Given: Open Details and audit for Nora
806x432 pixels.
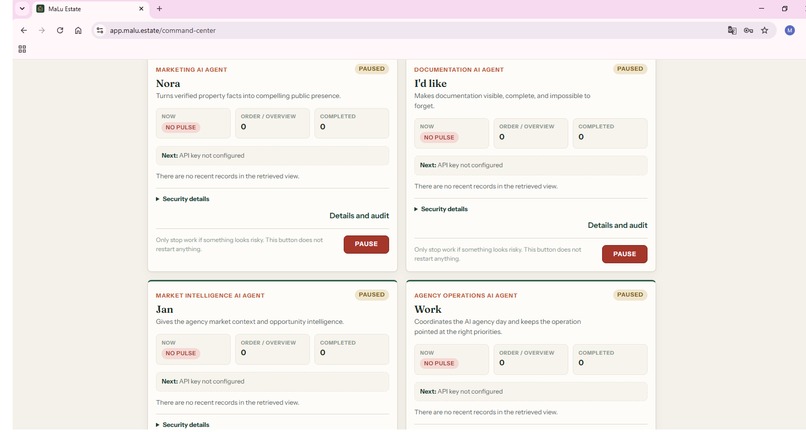Looking at the screenshot, I should pyautogui.click(x=359, y=215).
